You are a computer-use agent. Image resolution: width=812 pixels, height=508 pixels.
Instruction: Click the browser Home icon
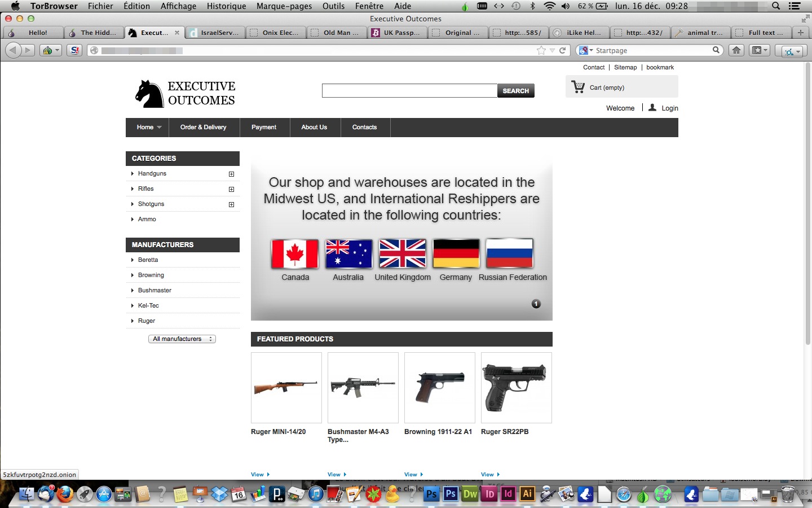pyautogui.click(x=736, y=50)
